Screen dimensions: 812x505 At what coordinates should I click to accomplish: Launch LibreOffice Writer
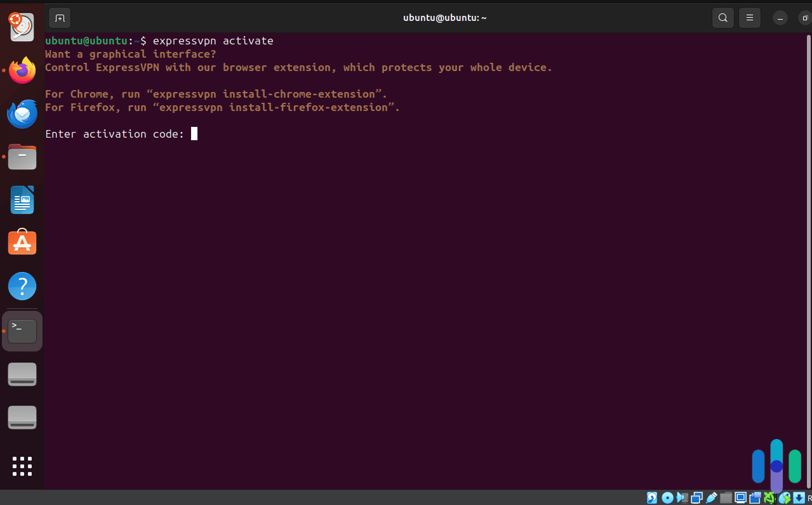click(22, 200)
